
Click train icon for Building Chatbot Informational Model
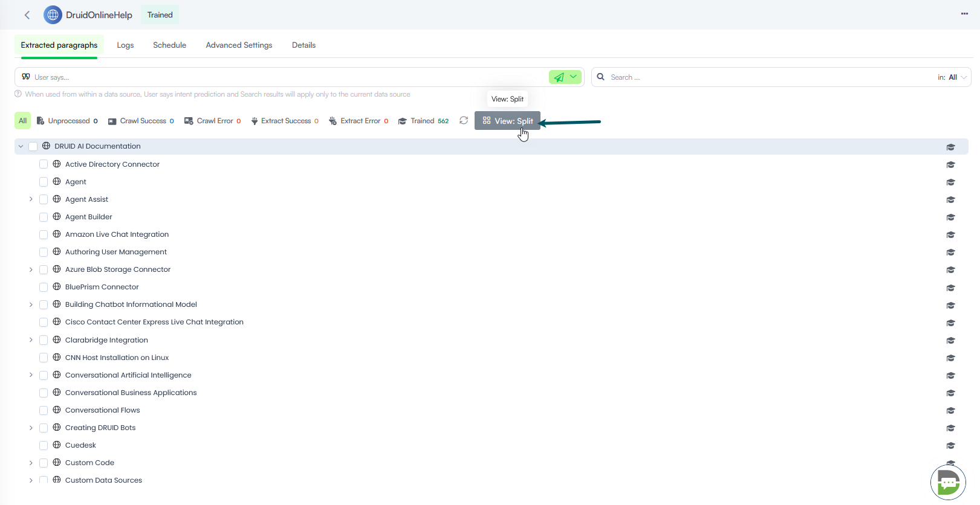950,305
